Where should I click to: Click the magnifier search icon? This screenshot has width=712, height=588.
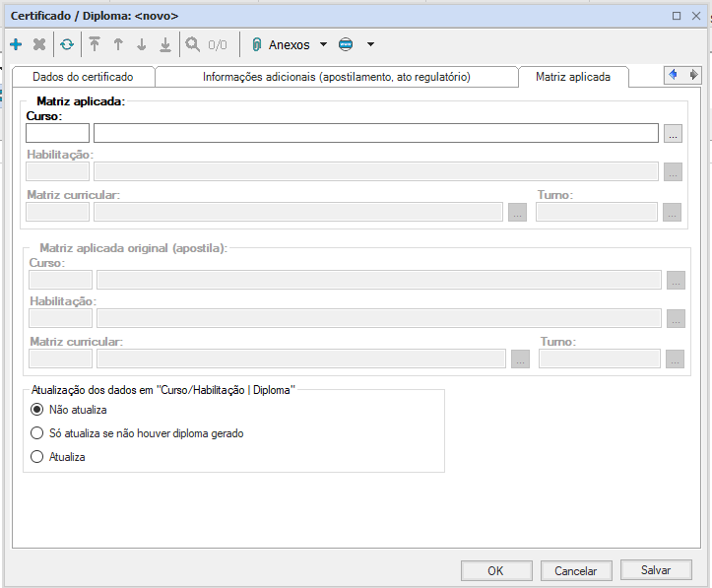coord(192,44)
